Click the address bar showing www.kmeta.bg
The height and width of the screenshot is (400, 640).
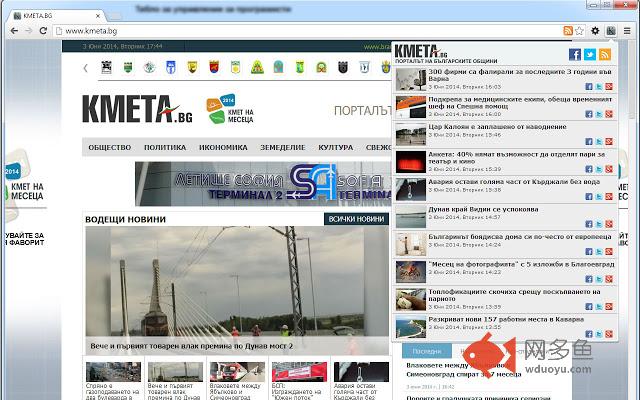point(306,31)
